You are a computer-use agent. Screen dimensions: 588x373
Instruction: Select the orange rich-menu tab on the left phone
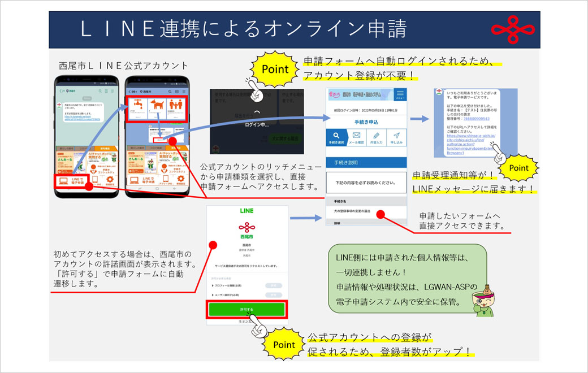coord(106,149)
